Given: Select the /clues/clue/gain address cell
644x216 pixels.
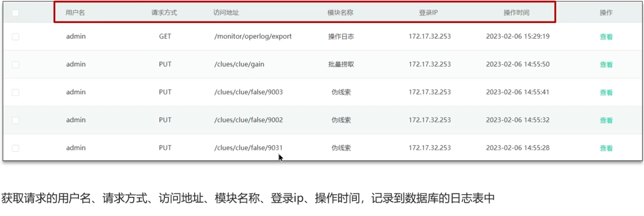Looking at the screenshot, I should pos(239,64).
